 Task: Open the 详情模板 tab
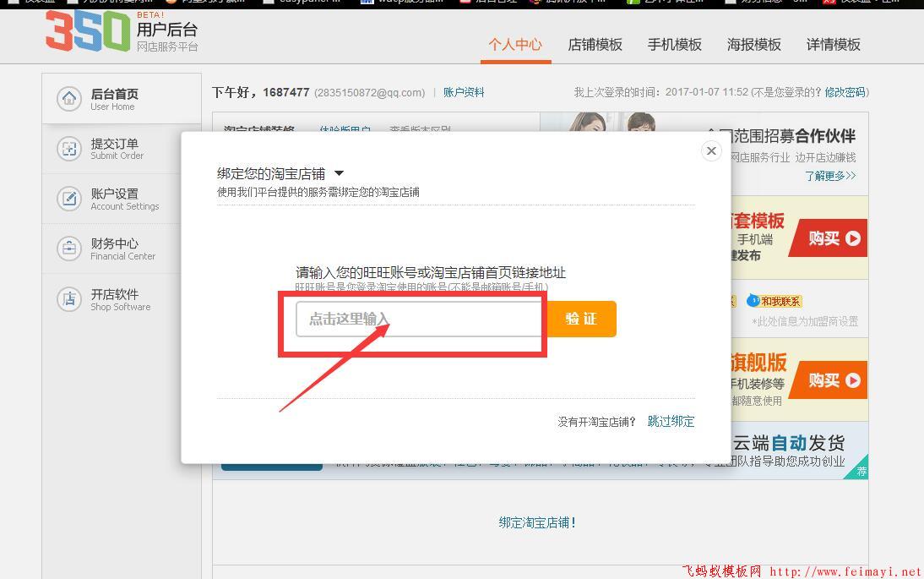click(834, 44)
